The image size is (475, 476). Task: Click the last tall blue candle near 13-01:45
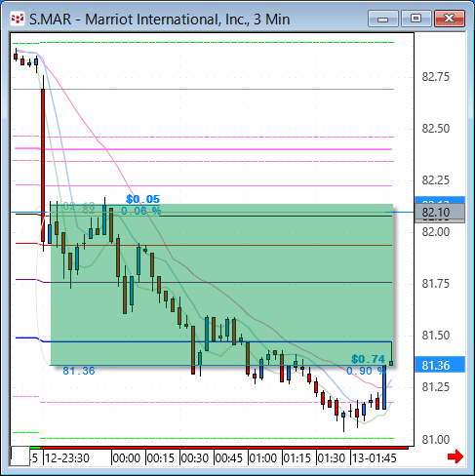(x=384, y=387)
